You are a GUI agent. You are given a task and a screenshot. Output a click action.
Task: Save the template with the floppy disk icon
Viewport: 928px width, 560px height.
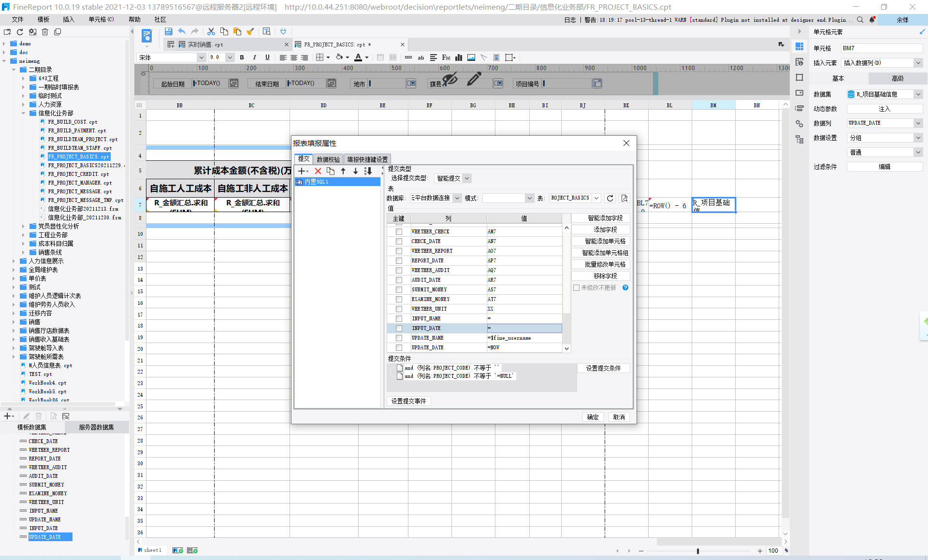point(169,31)
